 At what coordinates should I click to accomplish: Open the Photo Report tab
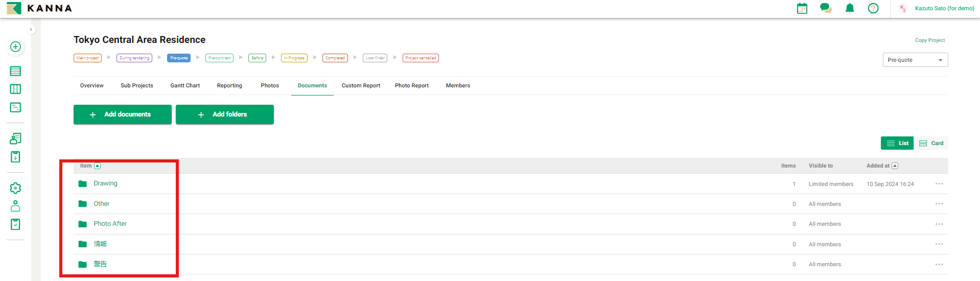coord(411,86)
